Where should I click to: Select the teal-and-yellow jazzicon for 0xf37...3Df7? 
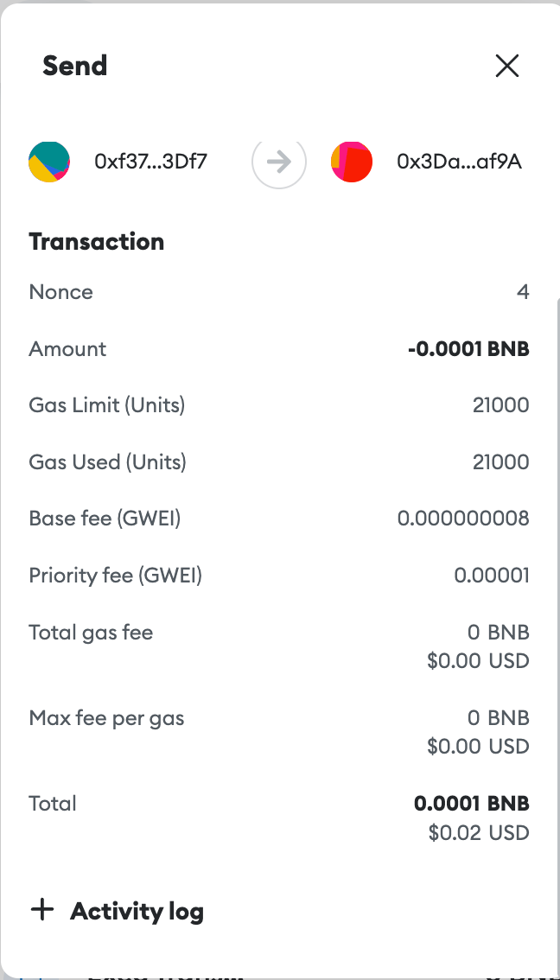tap(49, 162)
